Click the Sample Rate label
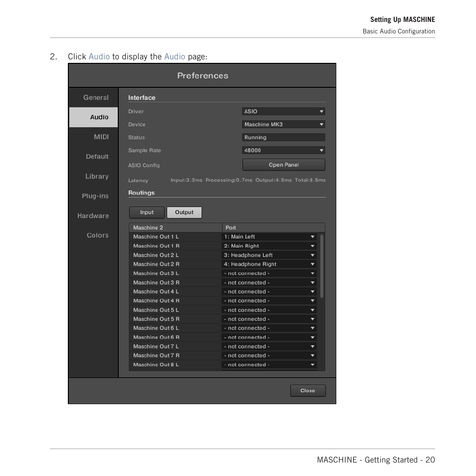 click(145, 150)
